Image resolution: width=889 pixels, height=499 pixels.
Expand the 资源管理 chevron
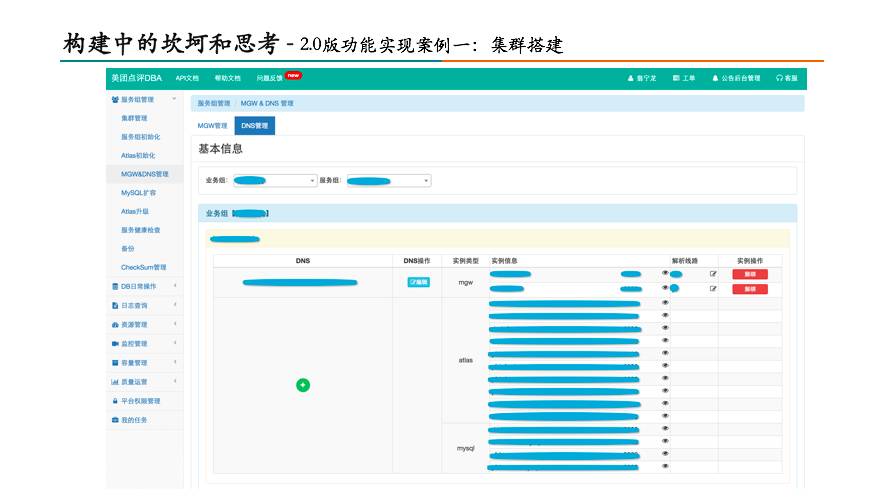175,324
